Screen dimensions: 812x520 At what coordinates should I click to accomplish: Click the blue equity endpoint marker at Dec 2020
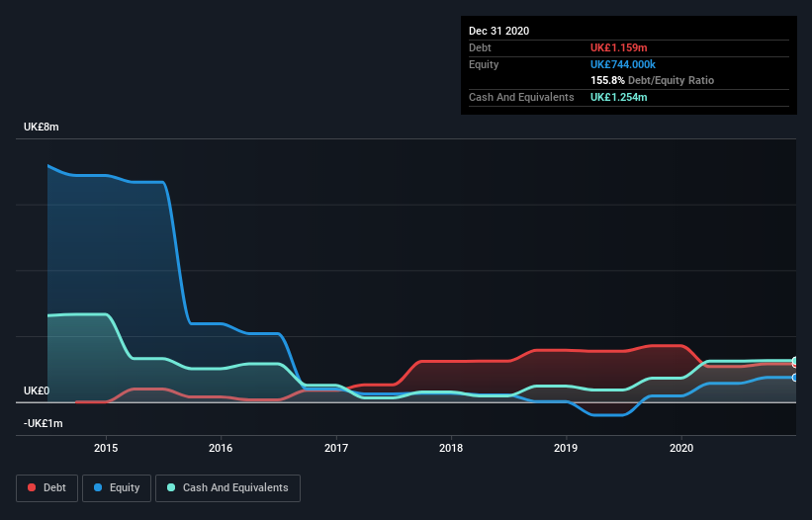[x=794, y=378]
